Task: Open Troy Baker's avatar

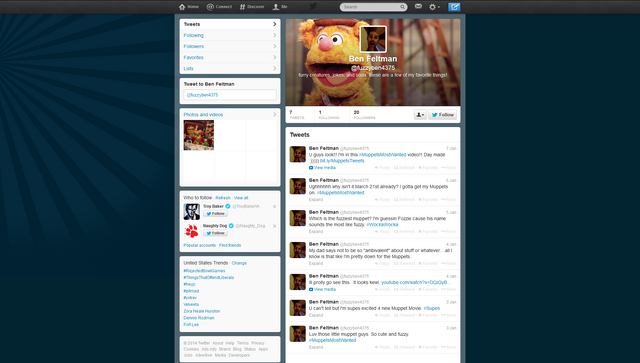Action: pyautogui.click(x=191, y=212)
